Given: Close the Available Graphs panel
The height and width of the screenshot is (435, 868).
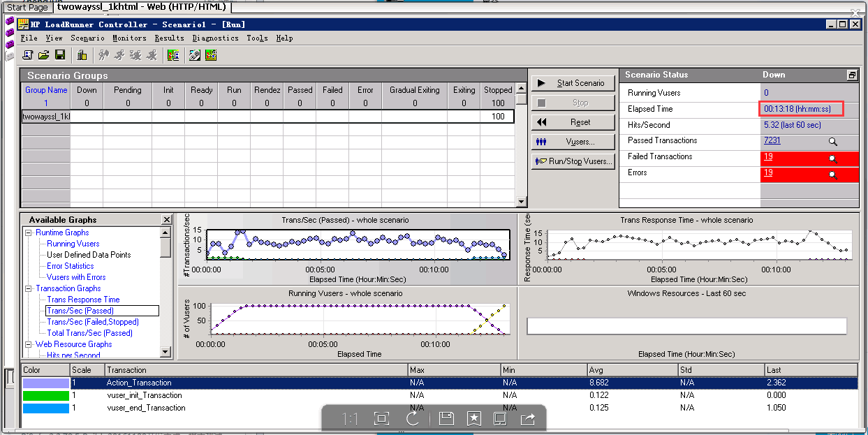Looking at the screenshot, I should pyautogui.click(x=165, y=220).
